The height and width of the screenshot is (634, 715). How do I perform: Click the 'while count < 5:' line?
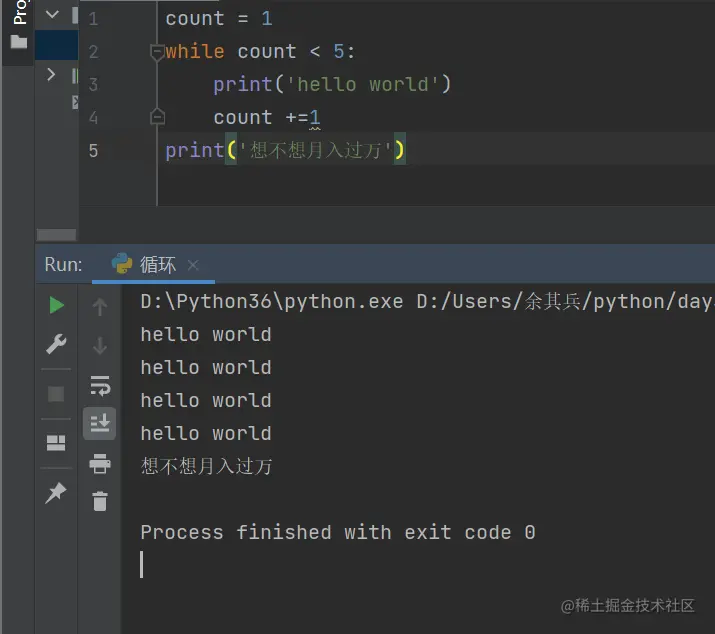[260, 52]
